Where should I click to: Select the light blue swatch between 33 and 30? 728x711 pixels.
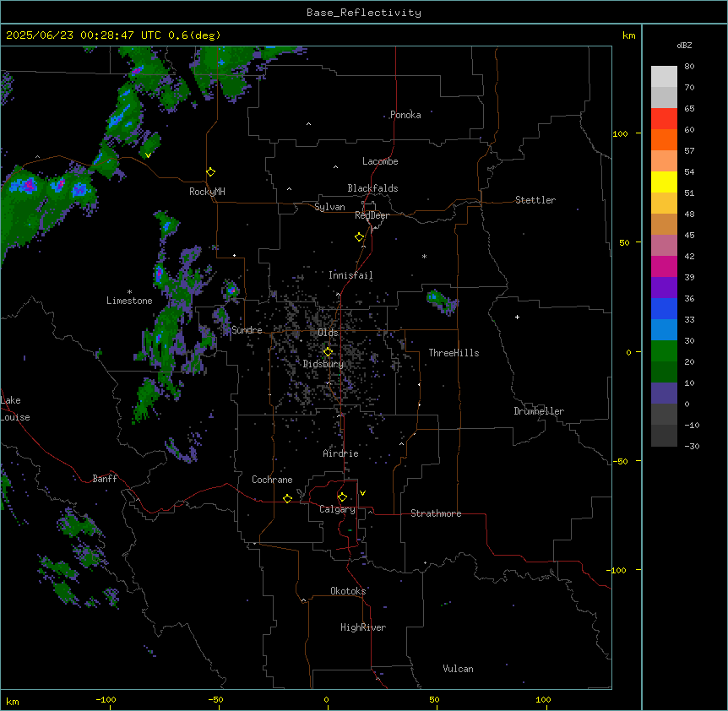664,330
